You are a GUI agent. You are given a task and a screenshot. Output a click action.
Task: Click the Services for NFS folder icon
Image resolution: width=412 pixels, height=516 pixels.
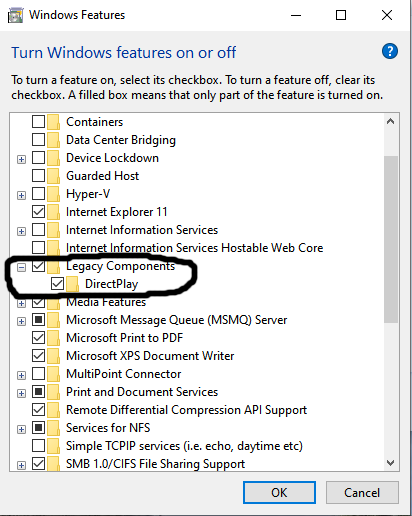(53, 428)
